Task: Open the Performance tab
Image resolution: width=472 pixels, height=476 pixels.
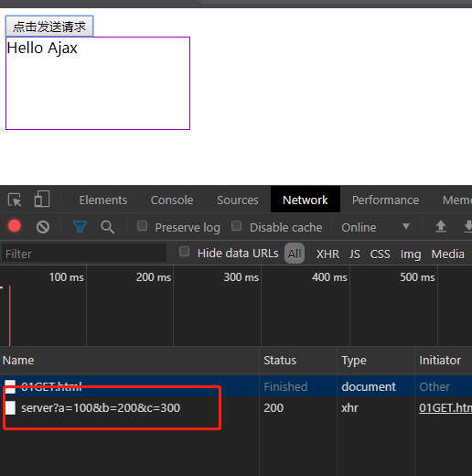Action: pyautogui.click(x=385, y=200)
